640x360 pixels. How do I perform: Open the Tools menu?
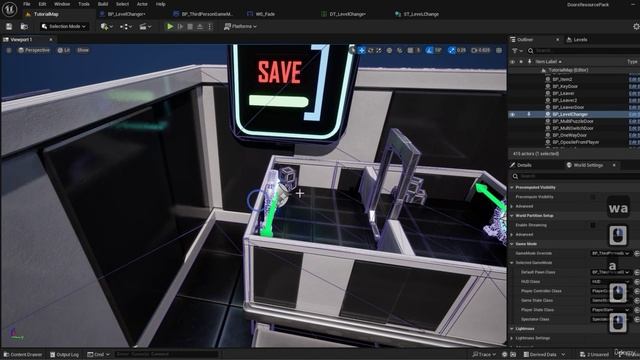click(x=84, y=4)
